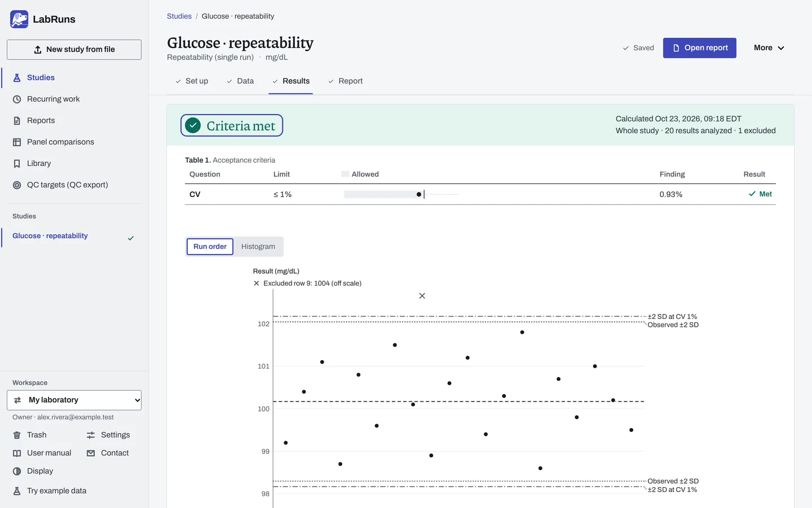The height and width of the screenshot is (508, 812).
Task: Select the Results tab
Action: 291,81
